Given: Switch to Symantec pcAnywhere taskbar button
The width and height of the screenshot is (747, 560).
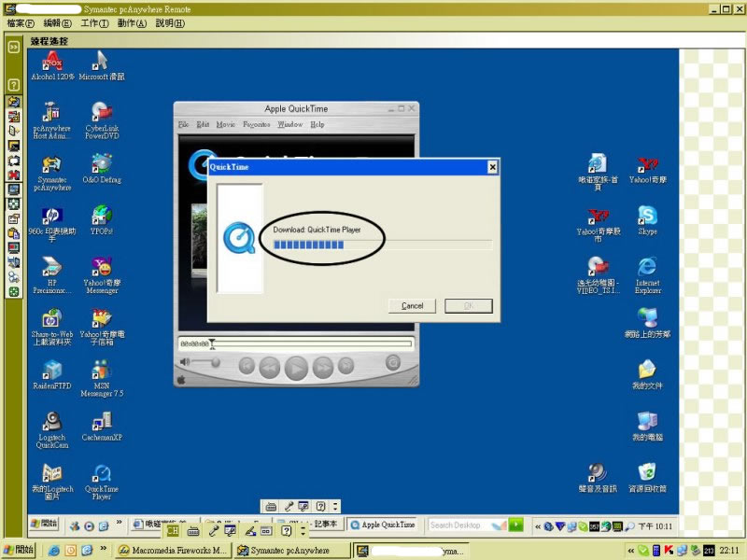Looking at the screenshot, I should coord(291,550).
